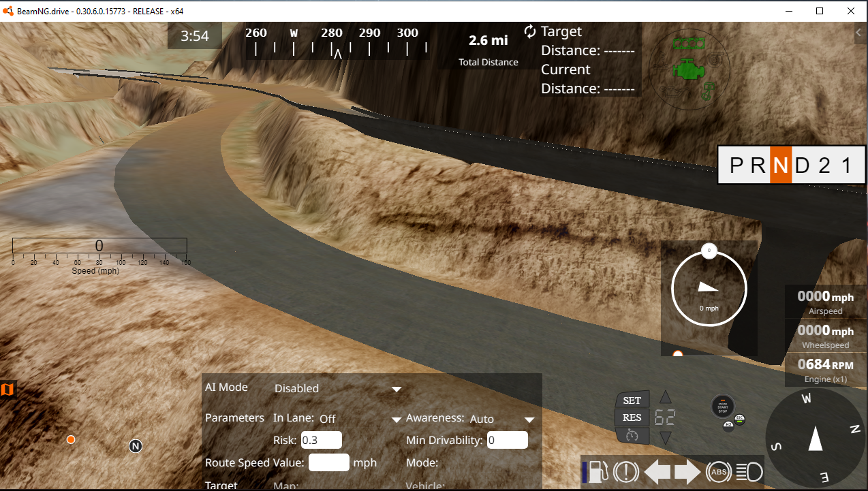Click the orange ring below speed gauge
868x491 pixels.
678,353
